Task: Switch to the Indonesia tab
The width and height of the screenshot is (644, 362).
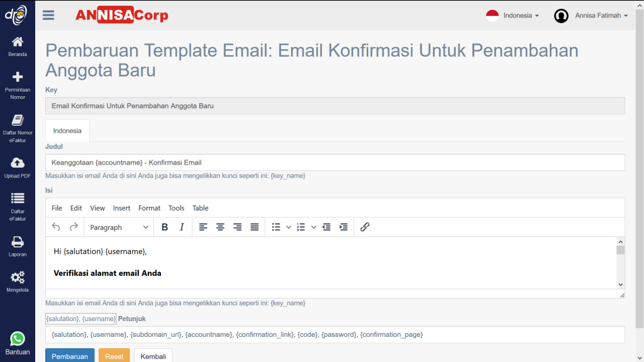Action: point(67,131)
